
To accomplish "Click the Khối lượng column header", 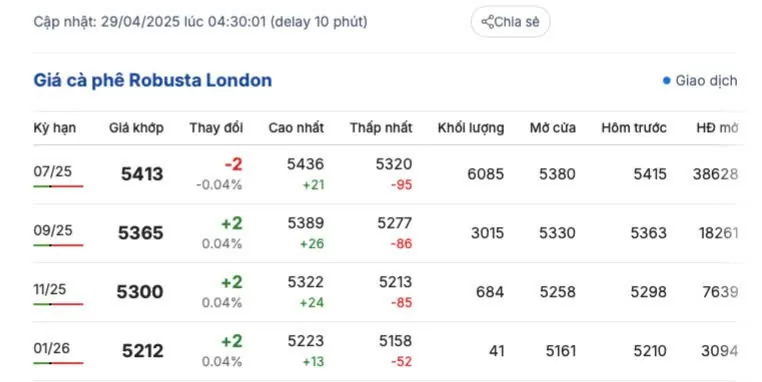I will [x=471, y=128].
